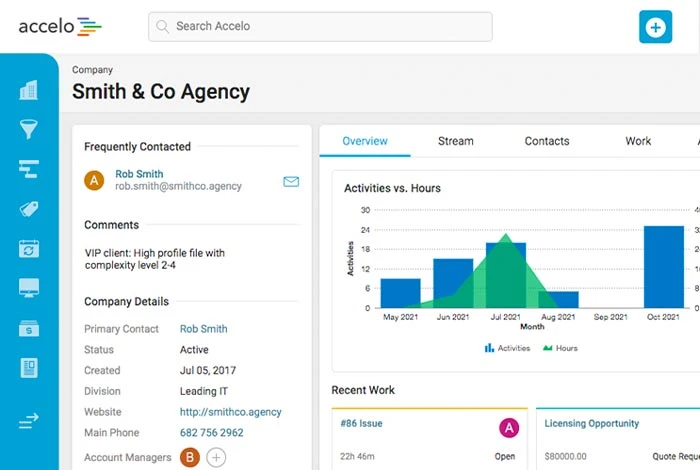
Task: Email Rob Smith via envelope icon
Action: coord(291,181)
